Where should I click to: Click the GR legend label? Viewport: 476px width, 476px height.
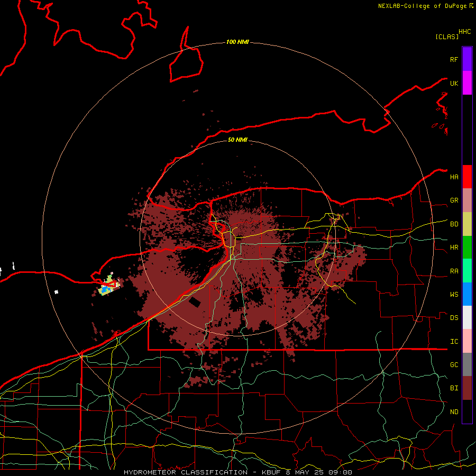click(454, 200)
